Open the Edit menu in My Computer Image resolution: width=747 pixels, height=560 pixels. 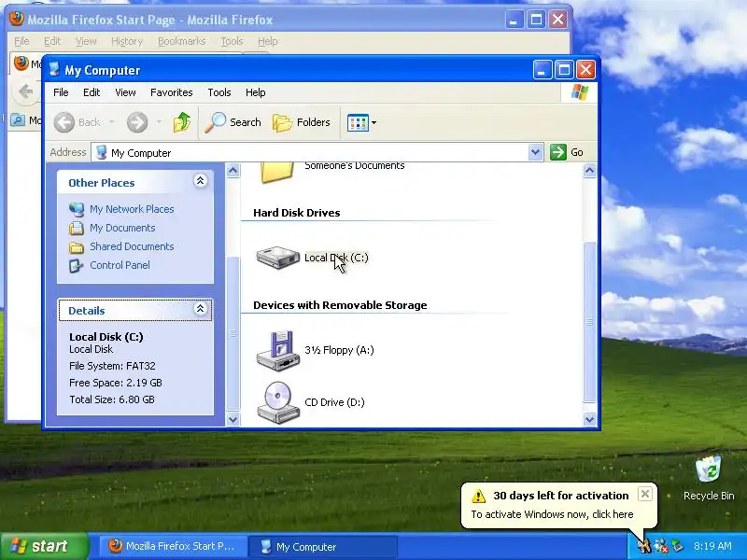[92, 92]
